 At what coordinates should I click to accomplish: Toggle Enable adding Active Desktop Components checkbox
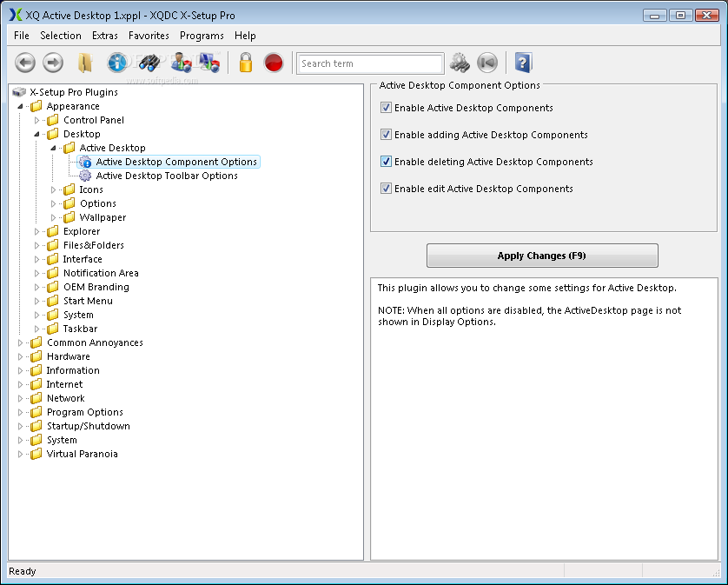pos(386,135)
